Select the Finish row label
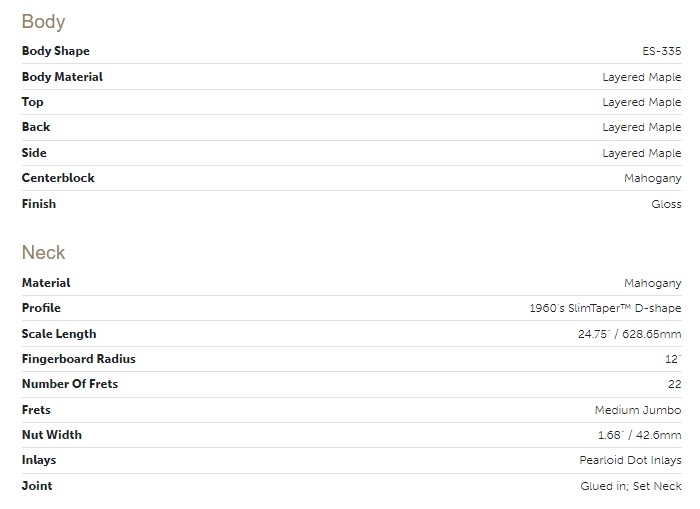 pos(39,204)
